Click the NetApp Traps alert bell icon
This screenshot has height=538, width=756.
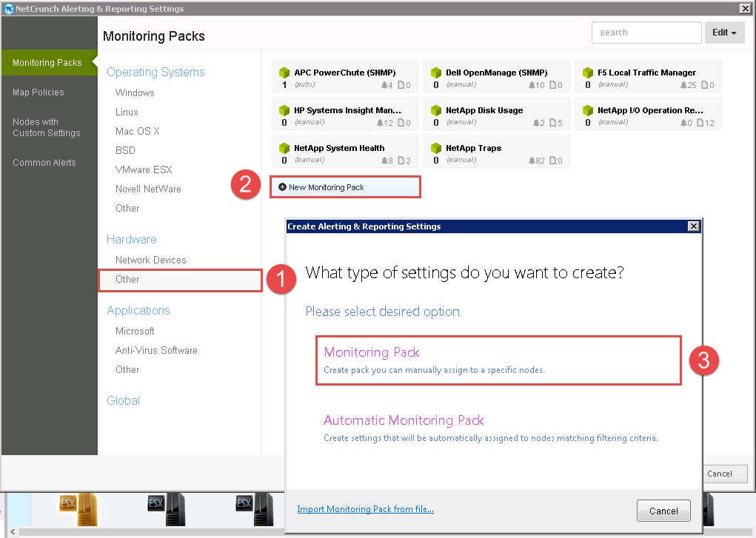point(532,161)
